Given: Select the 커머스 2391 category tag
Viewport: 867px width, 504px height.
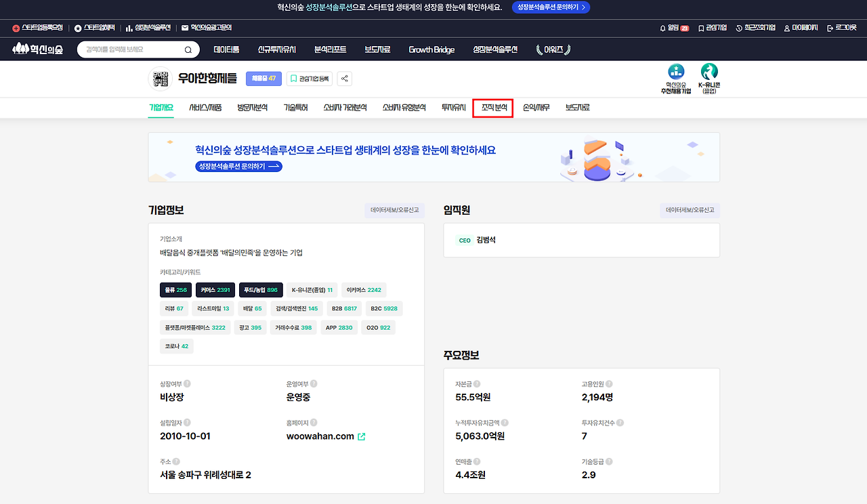Looking at the screenshot, I should click(x=215, y=290).
